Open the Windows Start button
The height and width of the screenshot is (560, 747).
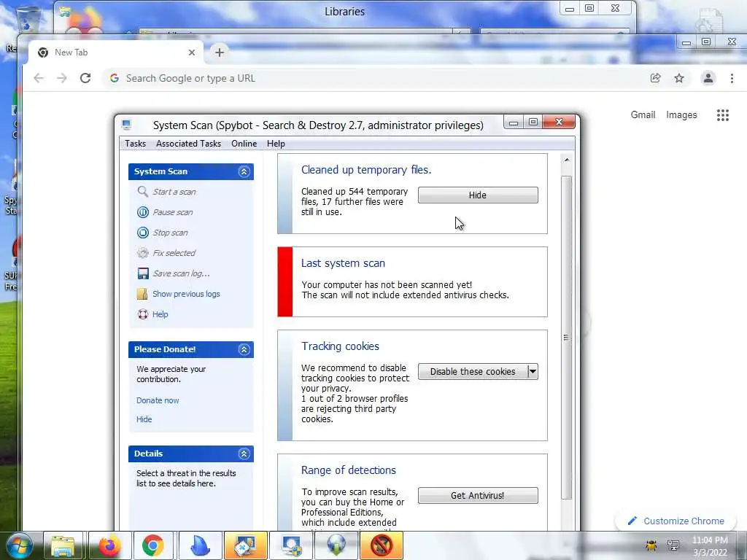pyautogui.click(x=19, y=545)
